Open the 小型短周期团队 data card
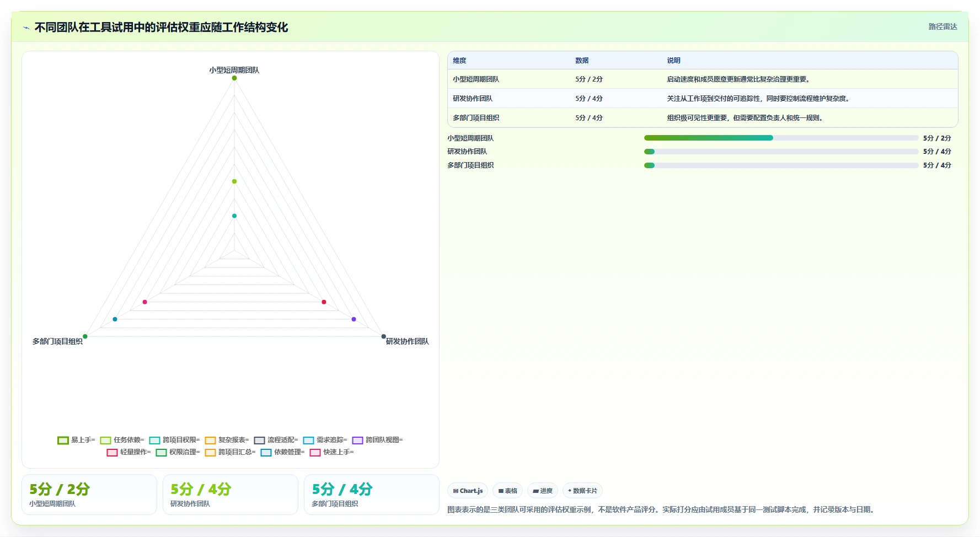This screenshot has height=537, width=980. coord(89,495)
